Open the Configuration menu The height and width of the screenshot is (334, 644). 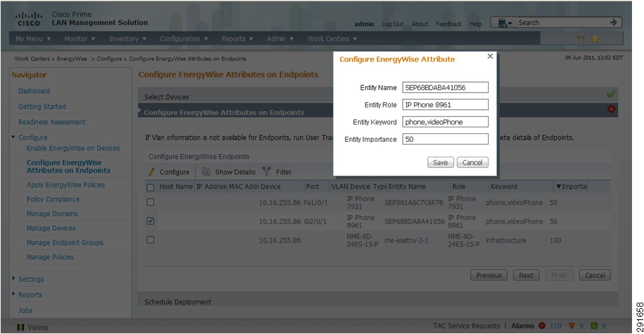tap(183, 39)
